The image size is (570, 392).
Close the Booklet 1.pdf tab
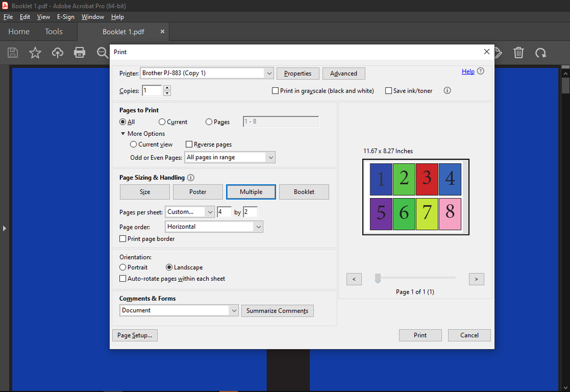pos(163,31)
